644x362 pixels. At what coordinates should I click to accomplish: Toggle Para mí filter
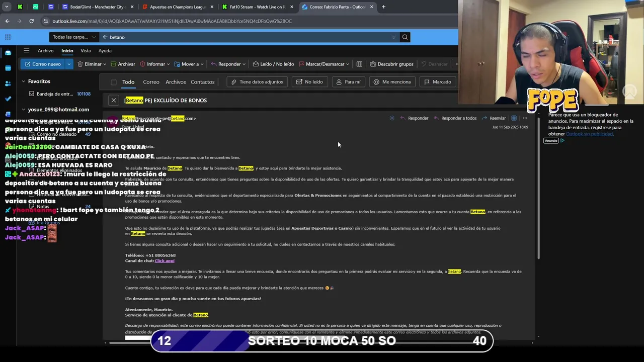(x=348, y=82)
